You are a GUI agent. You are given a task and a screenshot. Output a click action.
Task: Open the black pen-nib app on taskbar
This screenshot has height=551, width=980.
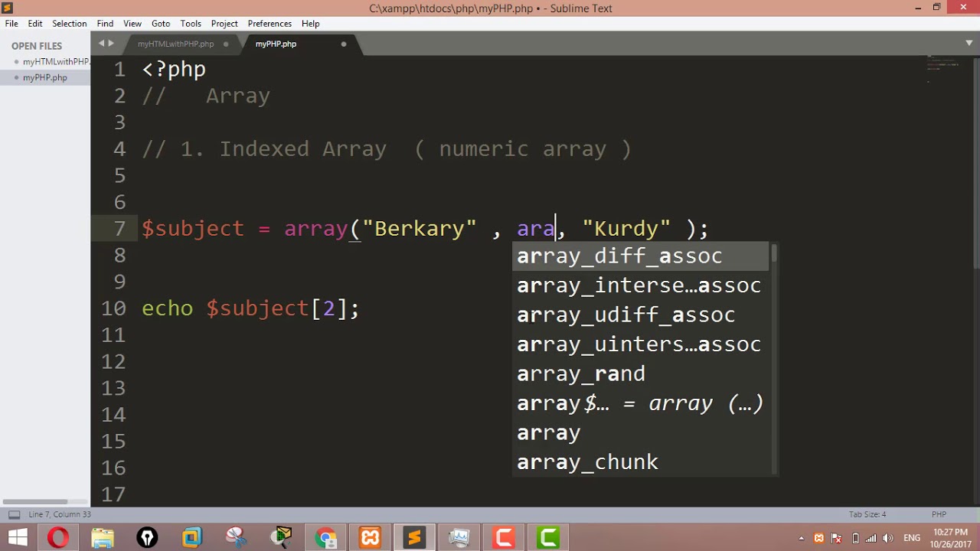coord(147,538)
